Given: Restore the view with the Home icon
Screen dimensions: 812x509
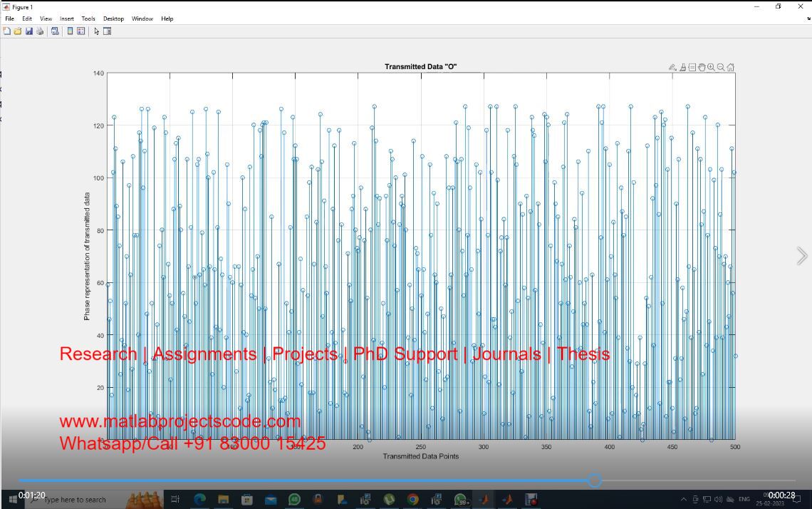Looking at the screenshot, I should coord(731,67).
